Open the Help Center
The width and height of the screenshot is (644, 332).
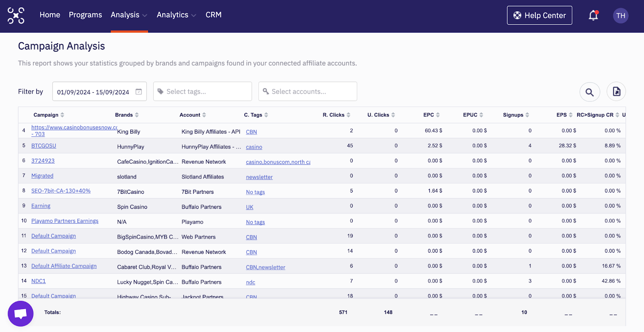(x=539, y=15)
